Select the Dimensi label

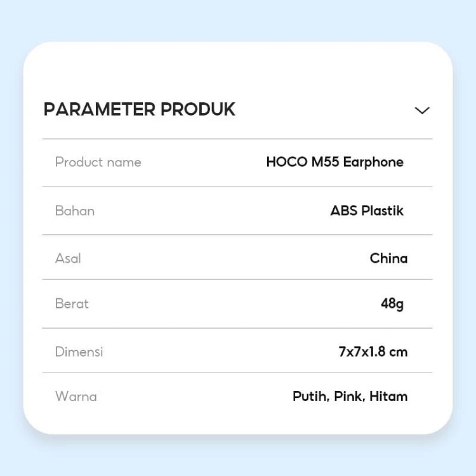pos(79,352)
